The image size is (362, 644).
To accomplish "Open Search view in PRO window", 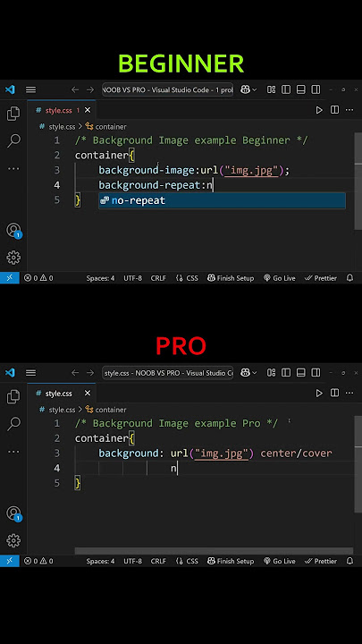I will click(x=13, y=423).
